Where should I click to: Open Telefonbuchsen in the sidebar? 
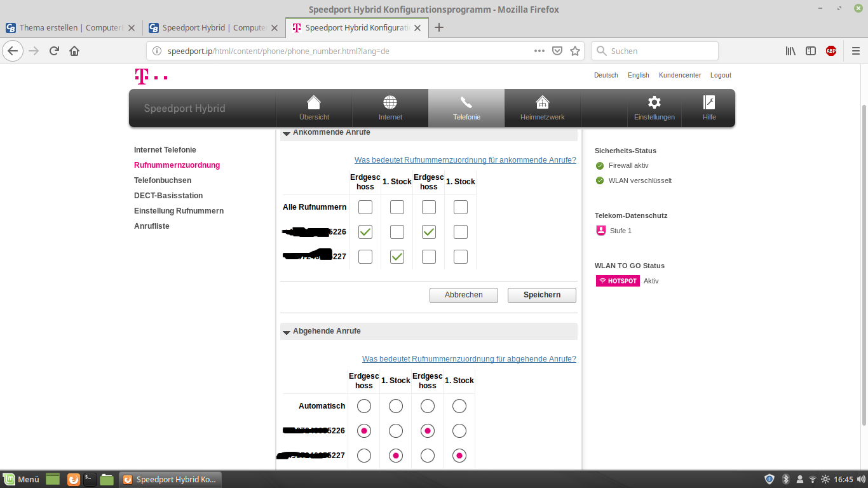coord(163,180)
